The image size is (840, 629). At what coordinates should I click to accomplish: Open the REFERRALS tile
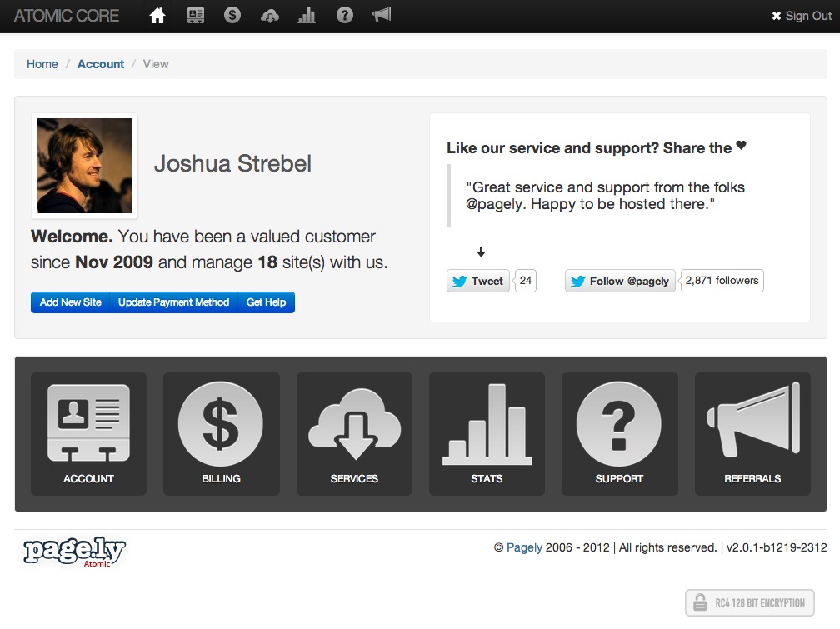tap(752, 433)
